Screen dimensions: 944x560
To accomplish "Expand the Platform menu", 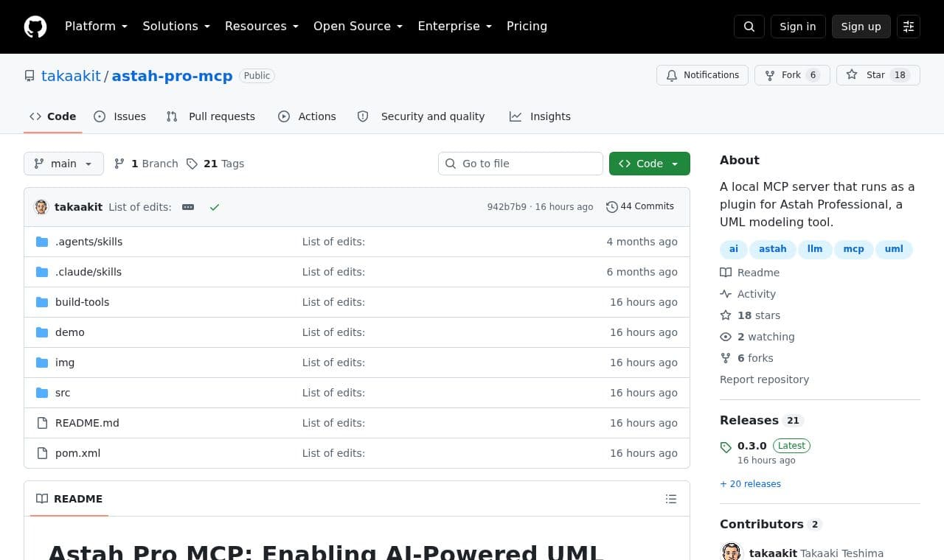I will click(x=96, y=27).
